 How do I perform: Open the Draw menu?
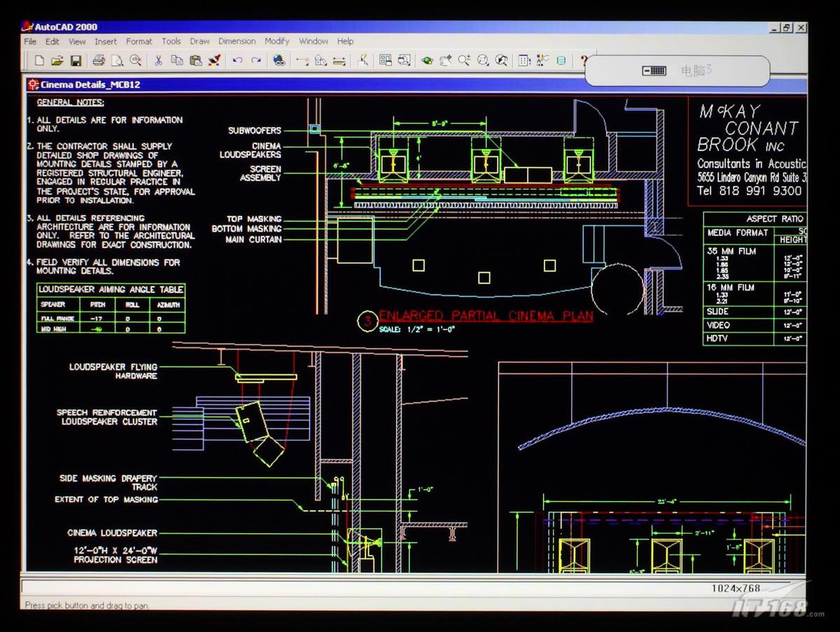[199, 42]
